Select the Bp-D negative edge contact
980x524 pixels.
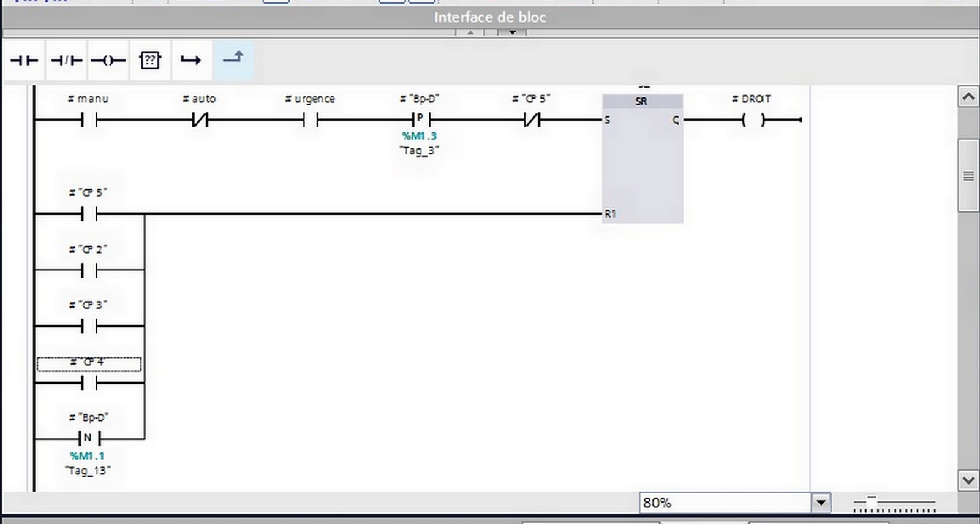(x=89, y=438)
